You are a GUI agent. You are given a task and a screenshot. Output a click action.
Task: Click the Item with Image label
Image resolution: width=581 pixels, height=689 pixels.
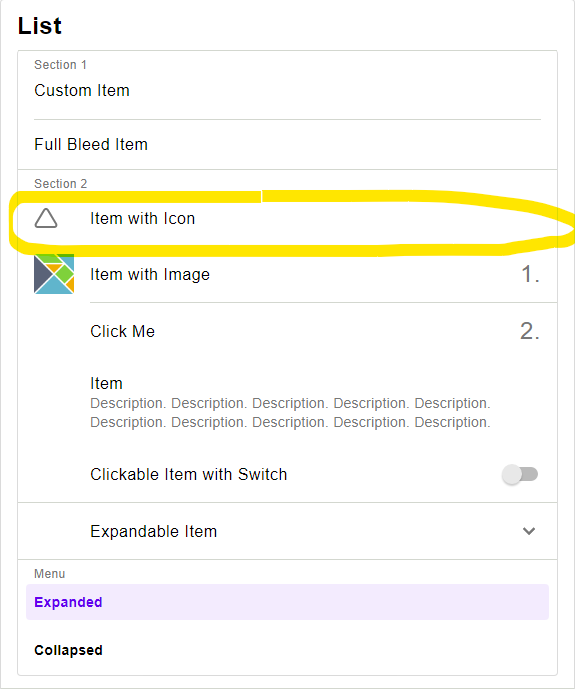pos(150,275)
